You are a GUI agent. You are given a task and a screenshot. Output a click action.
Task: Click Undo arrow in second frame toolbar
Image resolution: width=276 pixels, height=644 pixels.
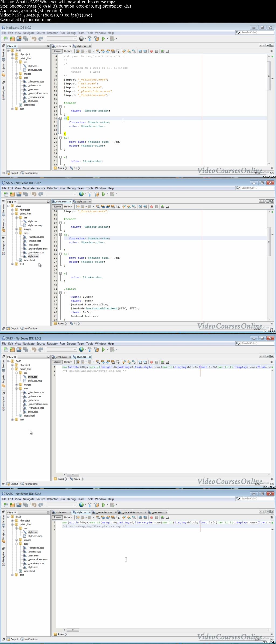pos(34,194)
